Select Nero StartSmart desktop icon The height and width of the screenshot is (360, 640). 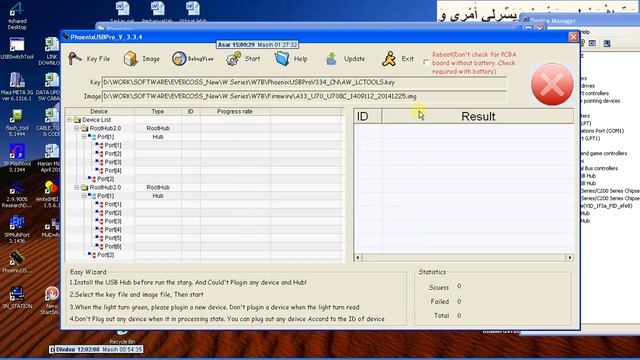(51, 301)
